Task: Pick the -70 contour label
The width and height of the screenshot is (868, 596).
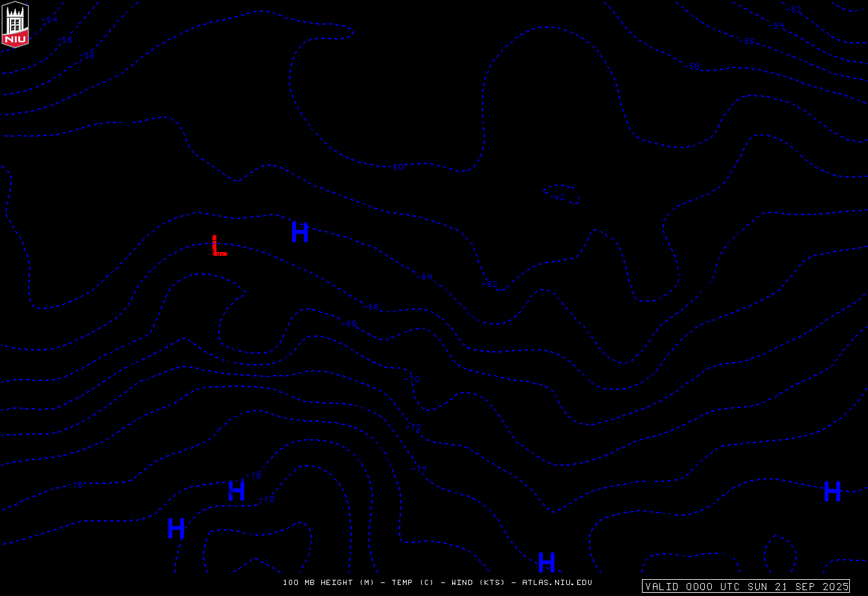Action: [413, 379]
